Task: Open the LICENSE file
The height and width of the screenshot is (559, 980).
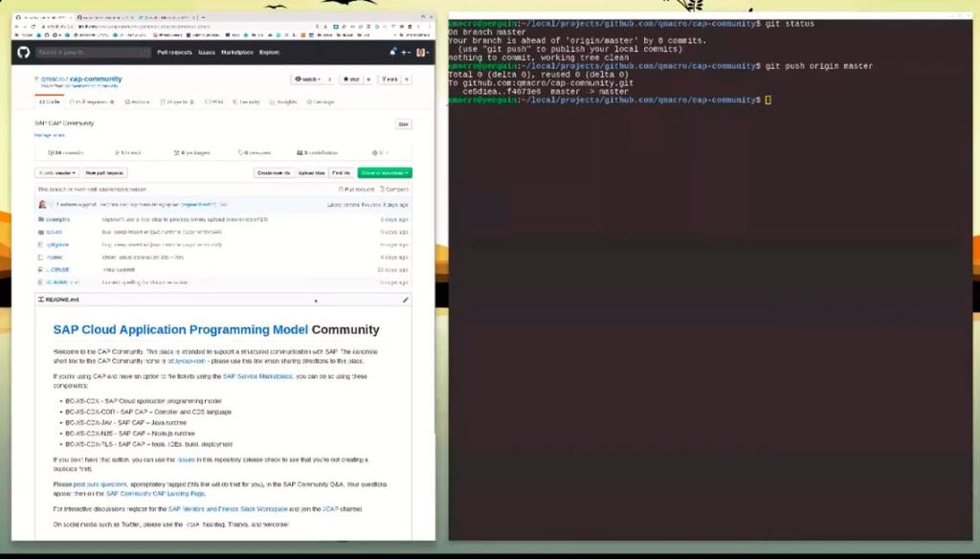Action: 59,270
